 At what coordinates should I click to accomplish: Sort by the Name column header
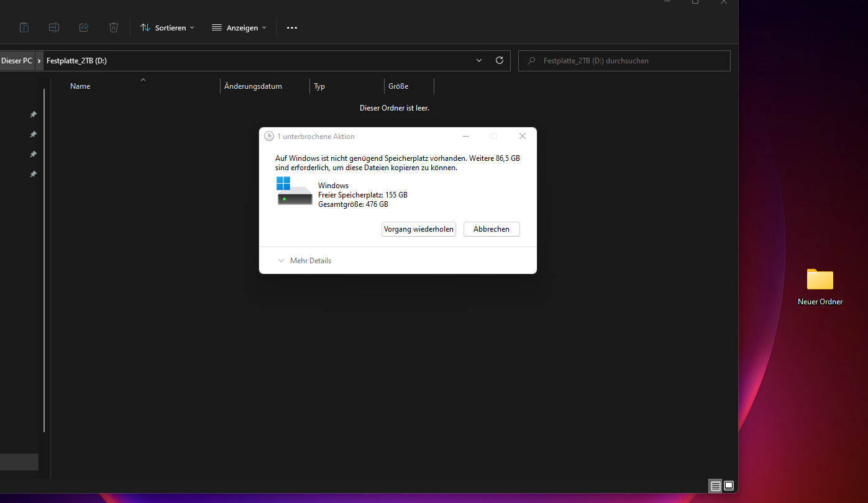pyautogui.click(x=80, y=86)
